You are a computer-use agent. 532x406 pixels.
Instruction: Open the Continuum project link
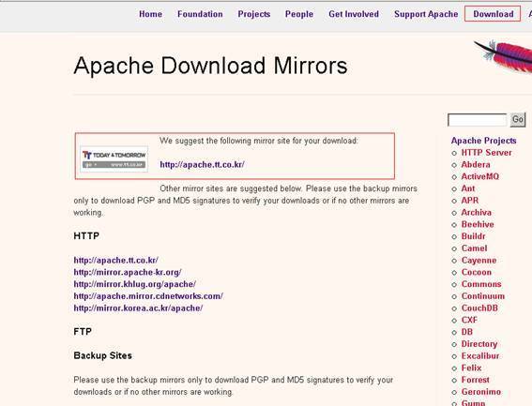click(x=483, y=296)
